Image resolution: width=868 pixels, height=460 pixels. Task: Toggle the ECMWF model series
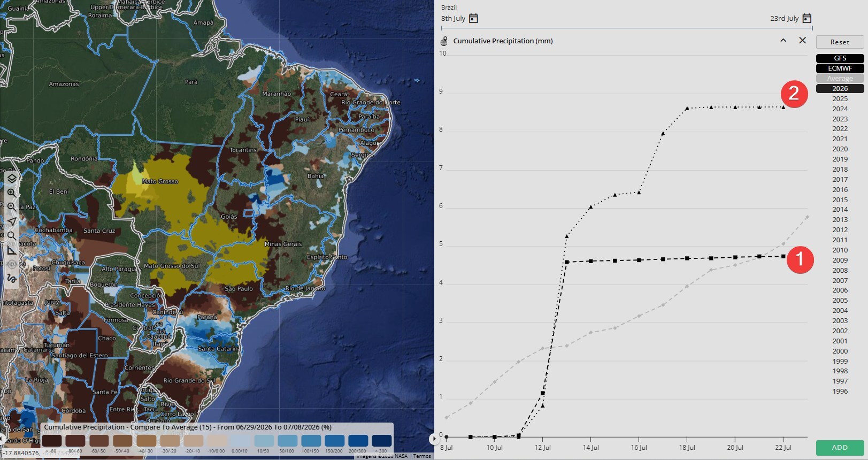pos(840,68)
